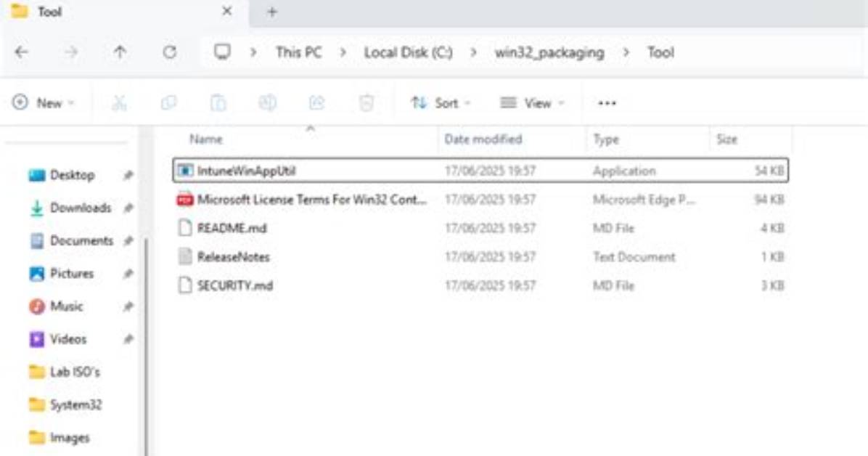Go up one folder level

[x=120, y=52]
